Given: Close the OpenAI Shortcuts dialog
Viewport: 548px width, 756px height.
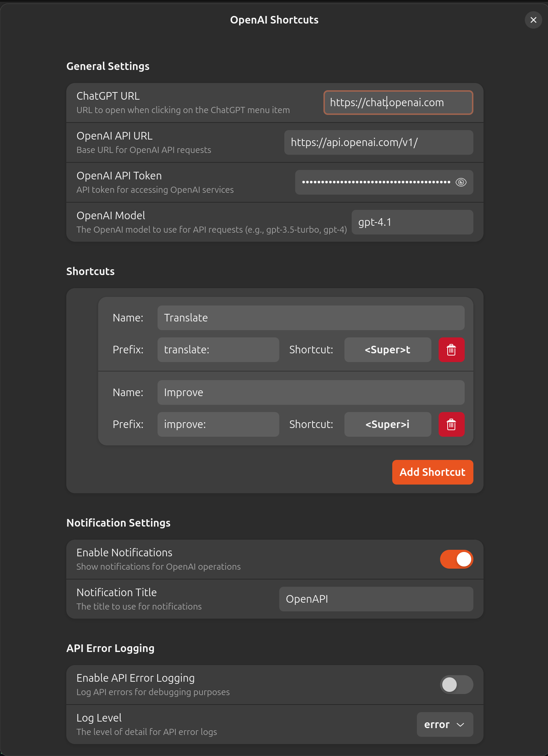Looking at the screenshot, I should (x=533, y=20).
